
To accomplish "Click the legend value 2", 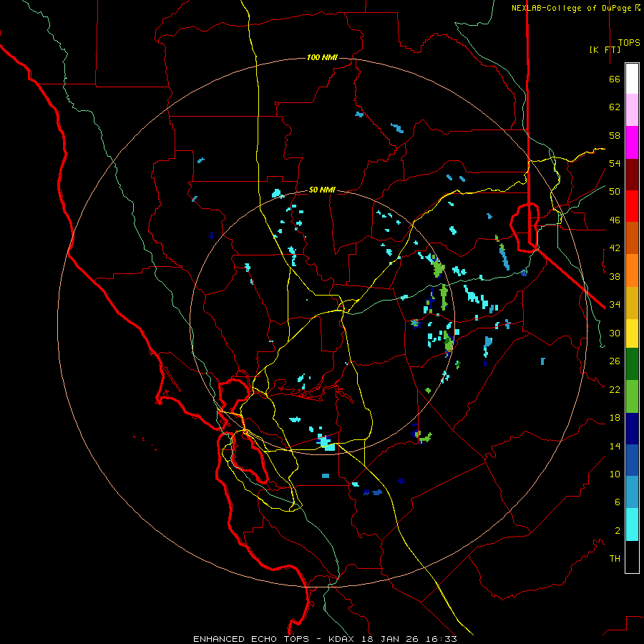I will pos(618,530).
